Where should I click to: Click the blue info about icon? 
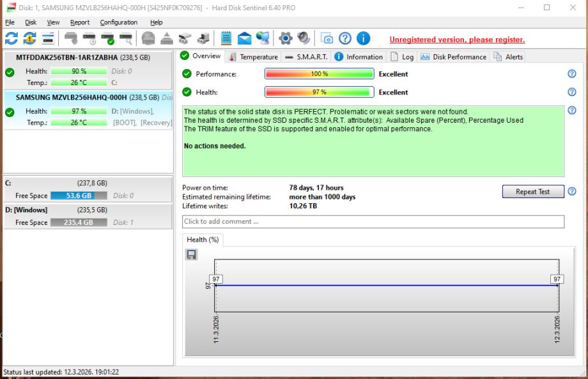click(x=363, y=38)
